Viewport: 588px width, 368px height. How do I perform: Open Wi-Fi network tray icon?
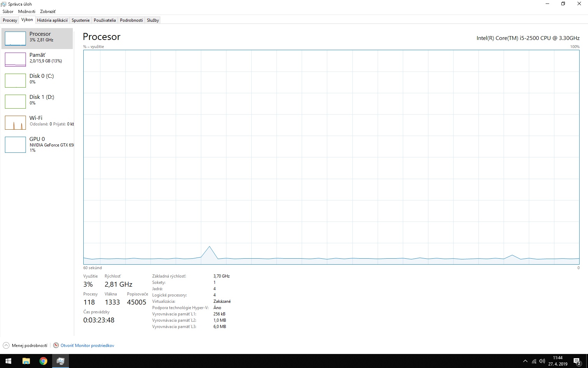tap(534, 361)
